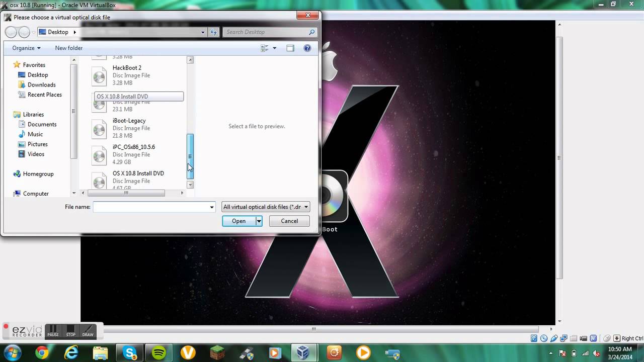
Task: Open Pictures library in sidebar
Action: pyautogui.click(x=37, y=144)
